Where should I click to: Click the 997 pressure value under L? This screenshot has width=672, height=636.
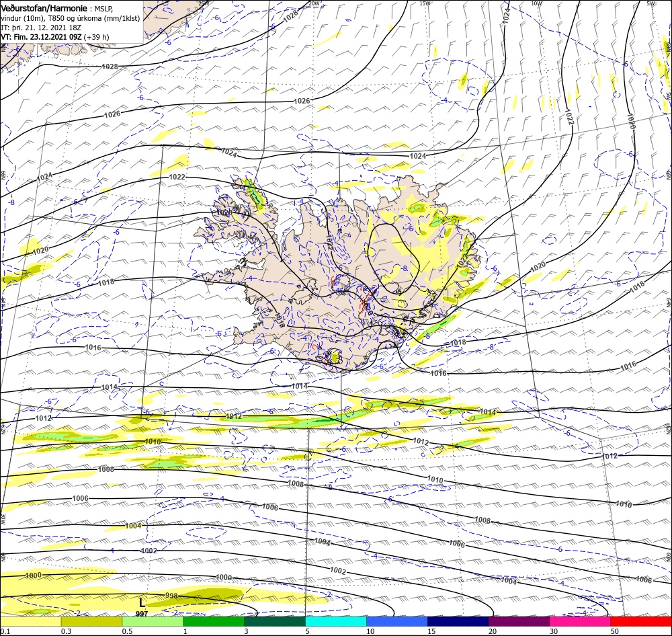coord(142,614)
